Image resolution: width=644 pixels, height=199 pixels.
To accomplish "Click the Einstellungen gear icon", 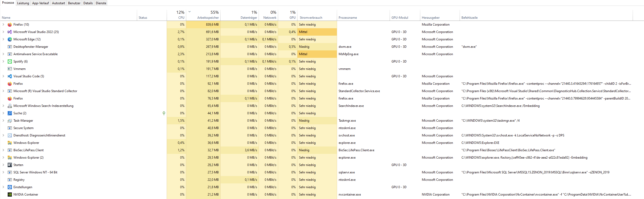I will tap(10, 187).
